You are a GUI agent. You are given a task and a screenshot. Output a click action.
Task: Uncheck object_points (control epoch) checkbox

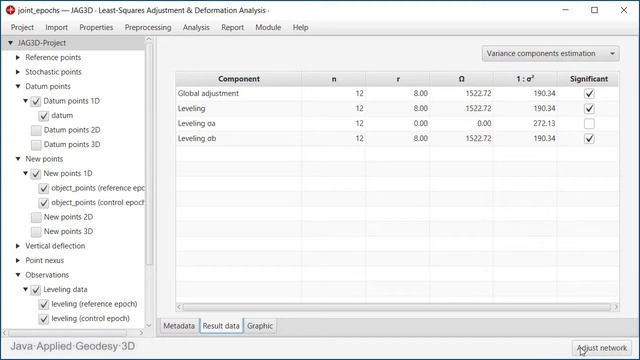44,203
